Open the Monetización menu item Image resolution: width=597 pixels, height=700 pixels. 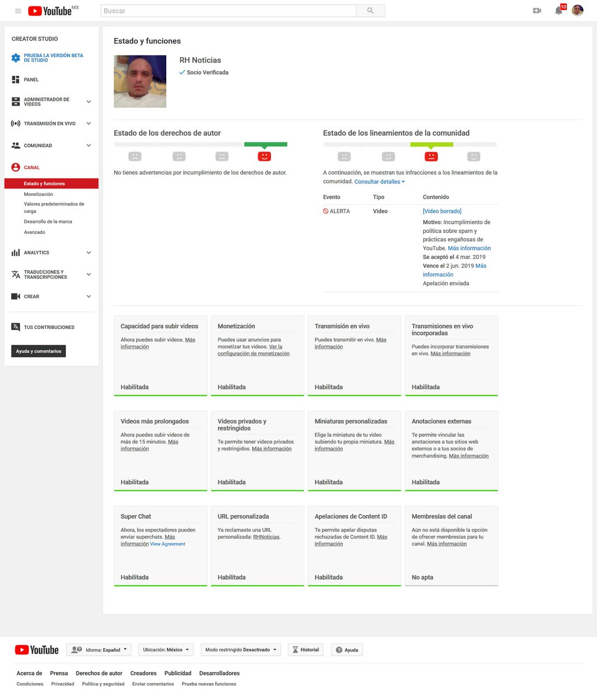(38, 194)
